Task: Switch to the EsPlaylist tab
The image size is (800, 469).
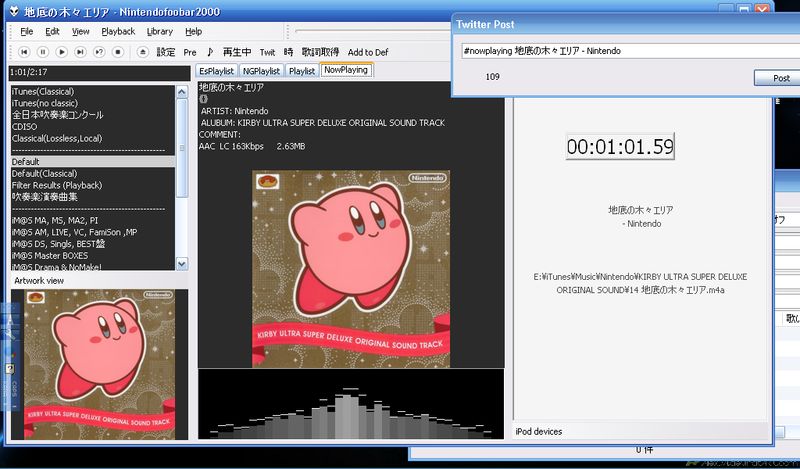Action: click(x=216, y=71)
